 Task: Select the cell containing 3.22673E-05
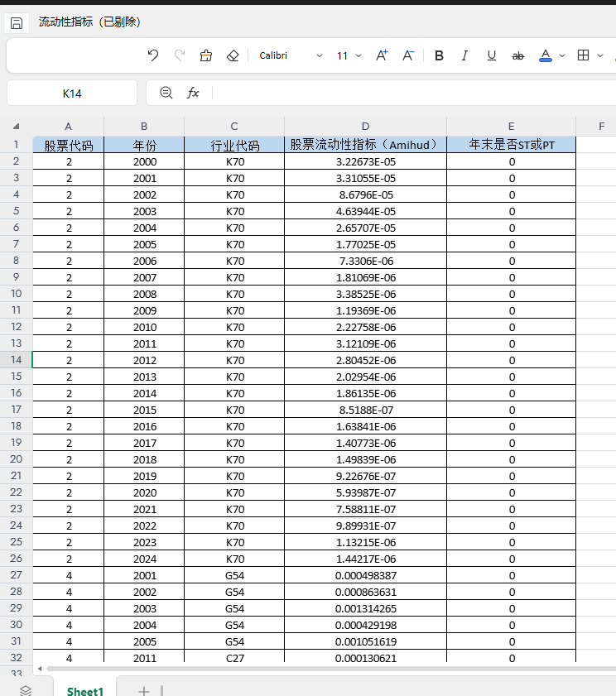365,161
